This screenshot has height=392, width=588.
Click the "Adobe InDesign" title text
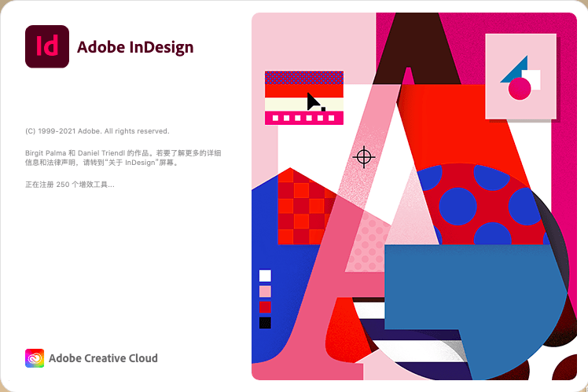pyautogui.click(x=135, y=47)
